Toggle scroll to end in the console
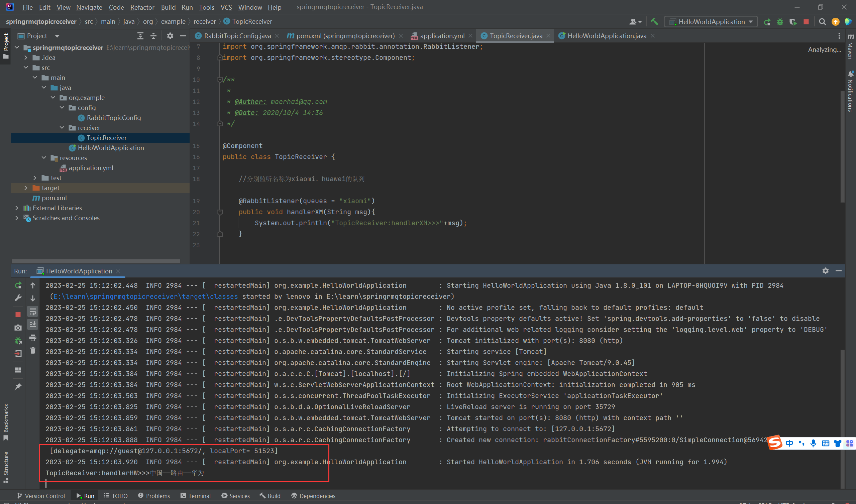Screen dimensions: 856x504 pos(33,324)
